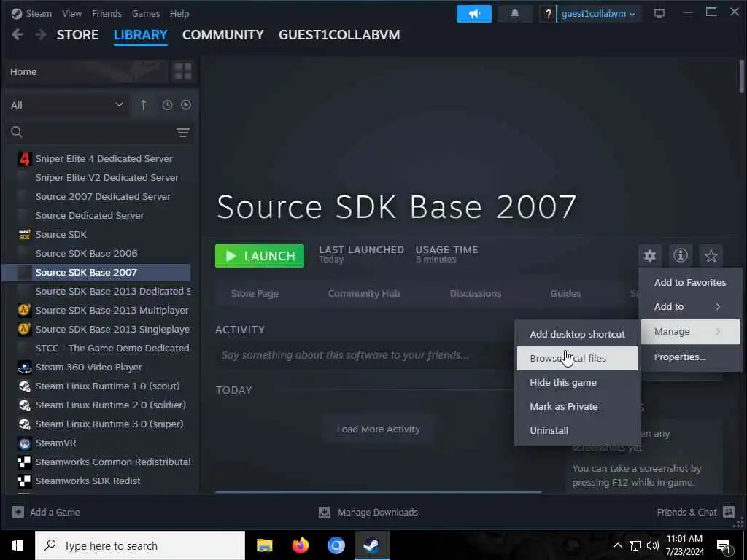
Task: Open File Explorer from taskbar
Action: [x=264, y=545]
